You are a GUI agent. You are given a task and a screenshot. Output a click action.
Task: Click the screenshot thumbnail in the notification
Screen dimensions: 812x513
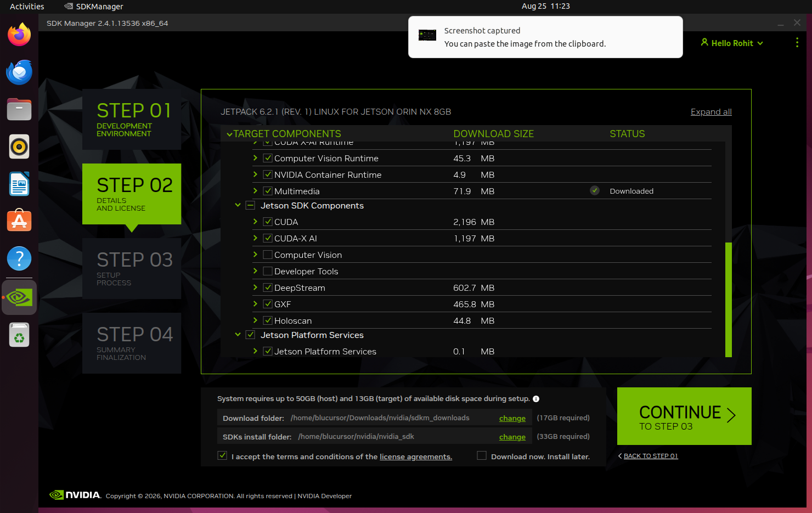(427, 36)
